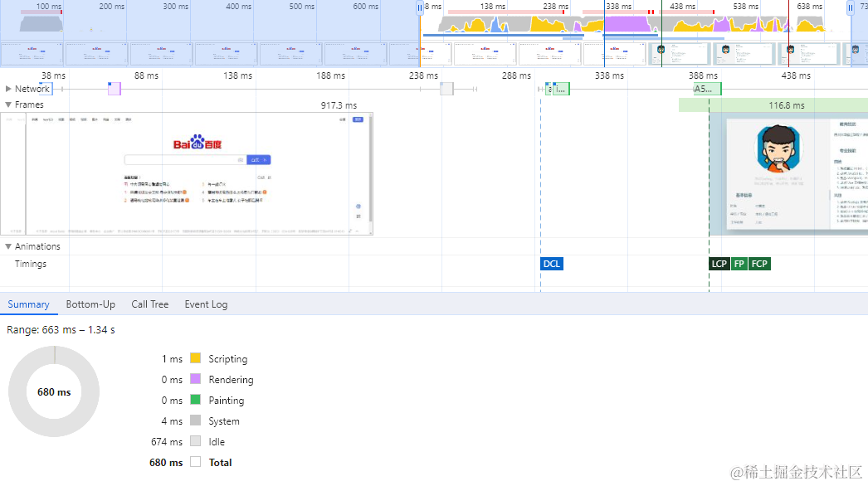868x486 pixels.
Task: Click the Painting legend label
Action: click(x=227, y=401)
